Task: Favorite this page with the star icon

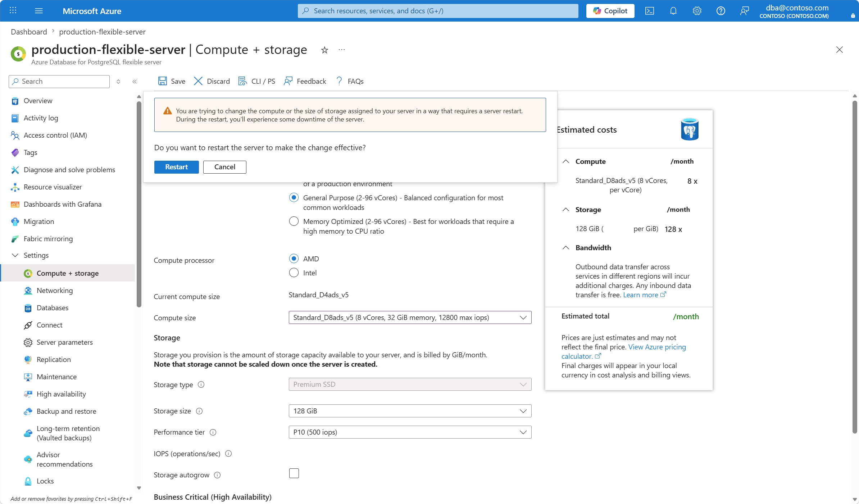Action: [324, 50]
